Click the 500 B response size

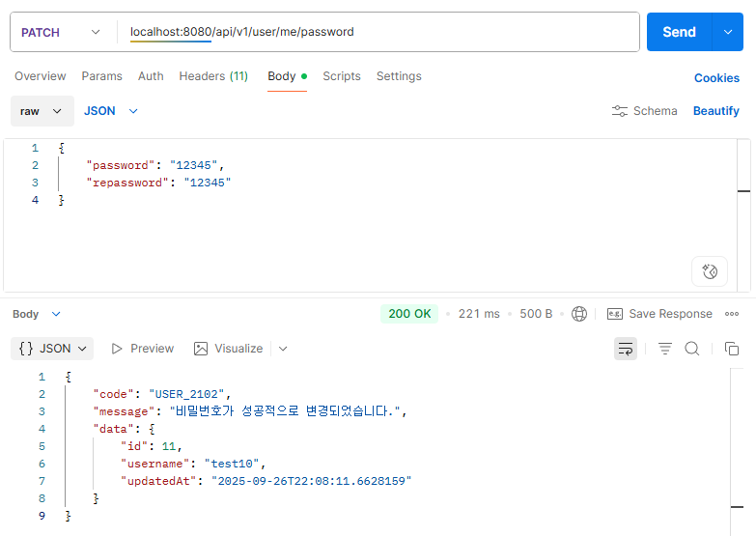pos(536,314)
